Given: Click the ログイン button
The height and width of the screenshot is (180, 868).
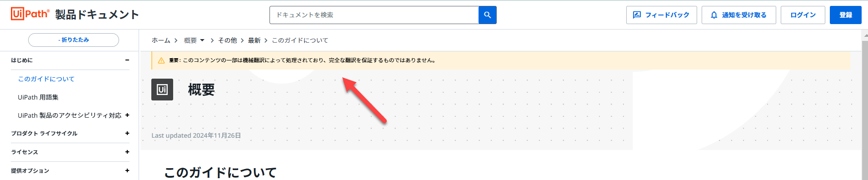Looking at the screenshot, I should [803, 15].
